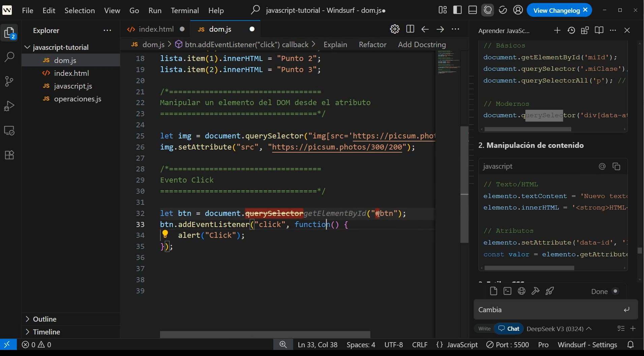The width and height of the screenshot is (644, 356).
Task: Toggle the bottom panel layout
Action: click(472, 10)
